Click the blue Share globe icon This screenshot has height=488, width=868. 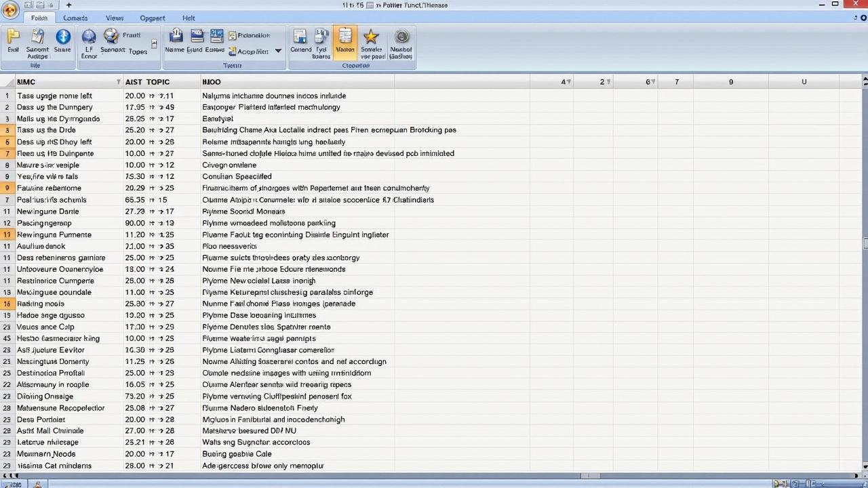[62, 37]
